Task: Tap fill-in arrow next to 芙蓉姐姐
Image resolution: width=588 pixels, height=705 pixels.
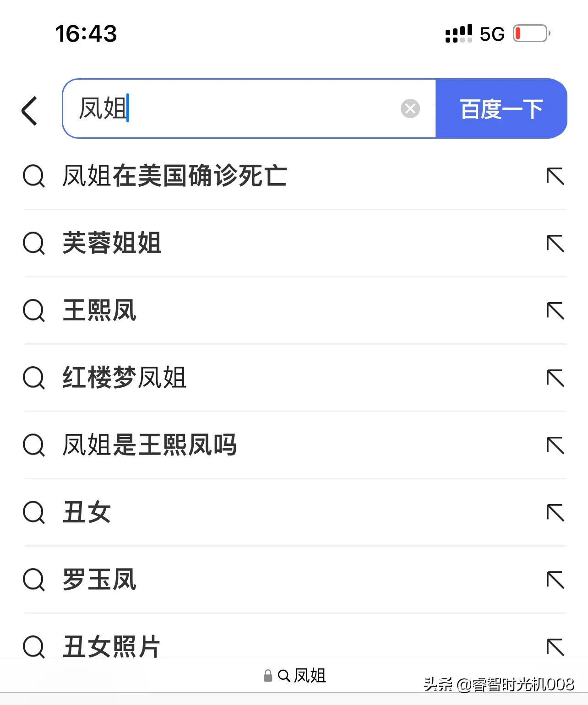Action: (555, 244)
